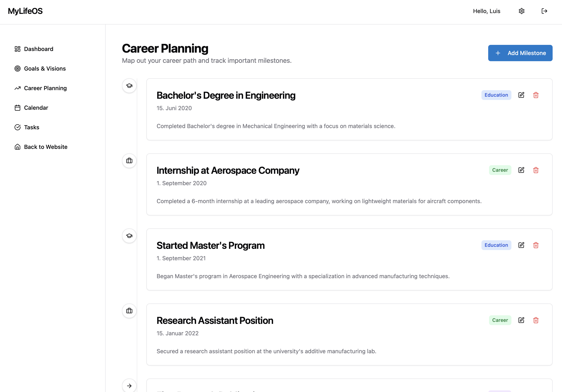562x392 pixels.
Task: Open the Calendar section
Action: (36, 107)
